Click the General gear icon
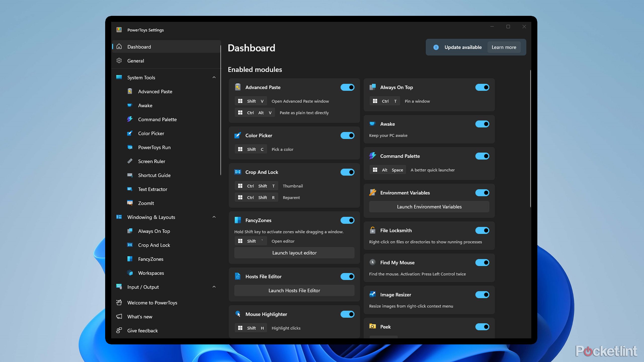 coord(119,61)
